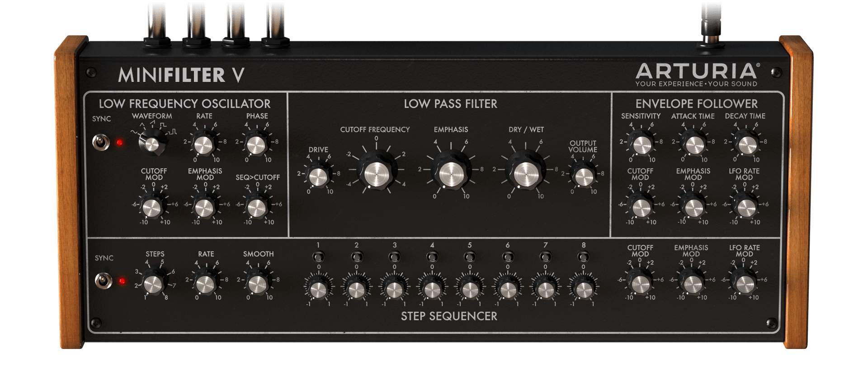Click the step 4 value knob
Image resolution: width=868 pixels, height=391 pixels.
[x=432, y=289]
